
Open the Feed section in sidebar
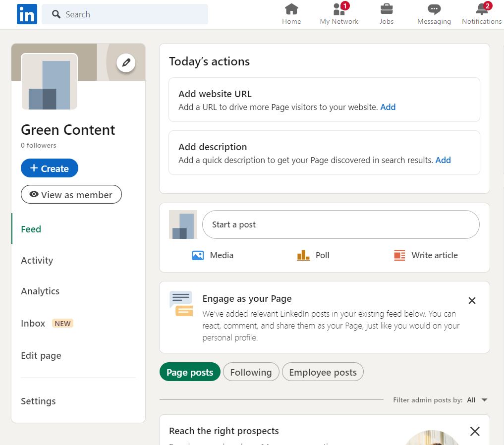[31, 229]
